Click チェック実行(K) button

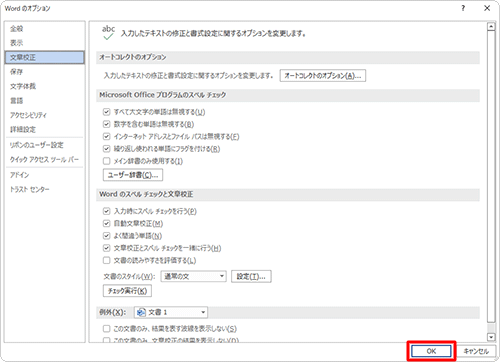click(127, 291)
